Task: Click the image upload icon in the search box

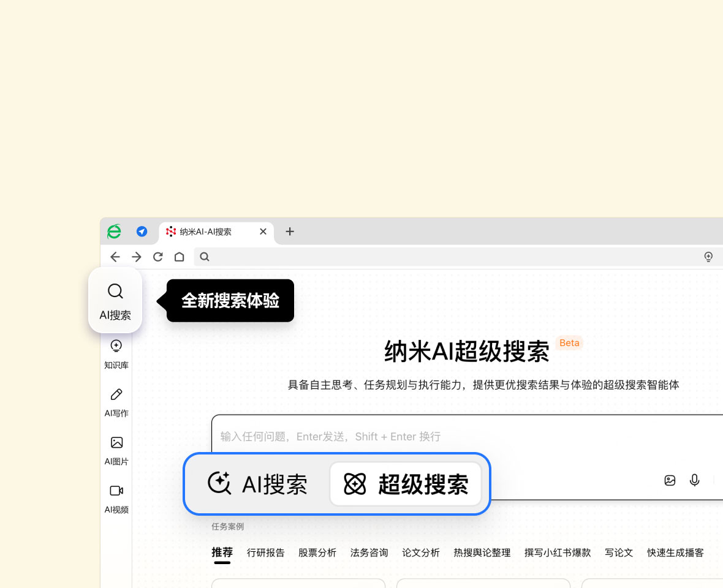Action: point(670,480)
